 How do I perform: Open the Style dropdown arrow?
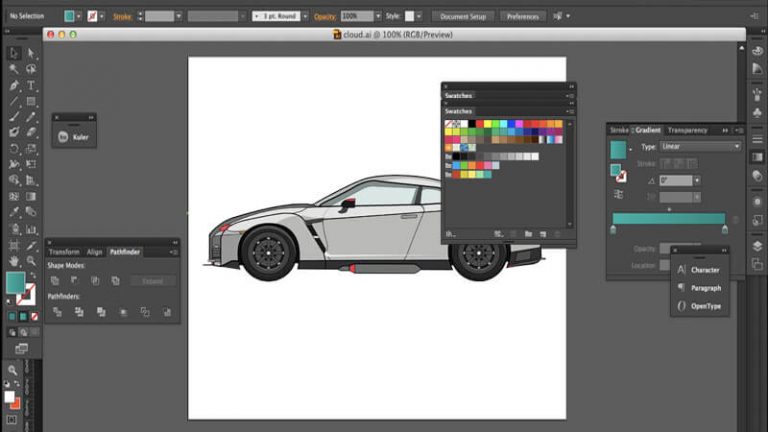point(419,16)
